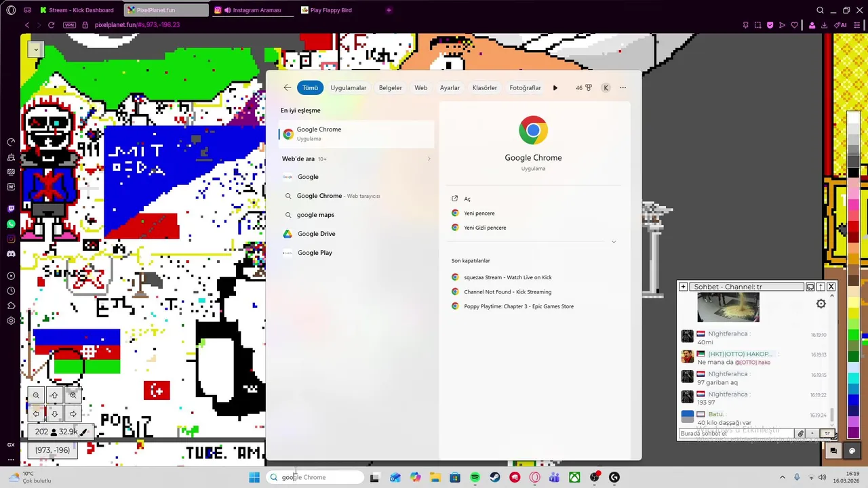Select the Google Play suggestion
Image resolution: width=868 pixels, height=488 pixels.
click(x=356, y=253)
